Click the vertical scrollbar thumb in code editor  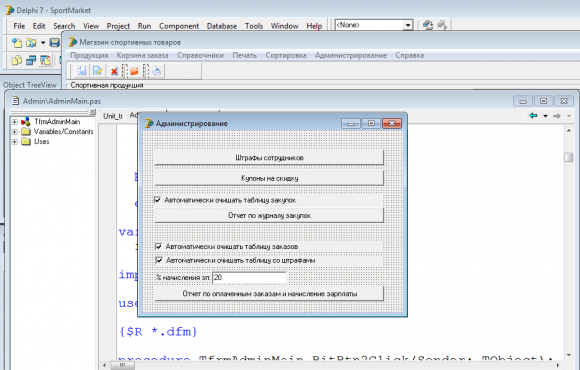569,157
